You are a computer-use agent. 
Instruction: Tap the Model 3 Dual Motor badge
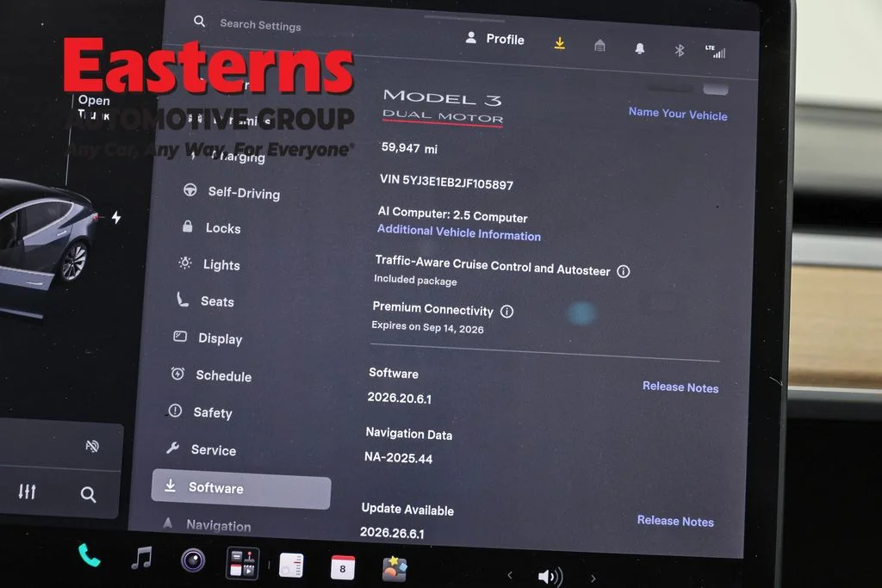coord(443,107)
